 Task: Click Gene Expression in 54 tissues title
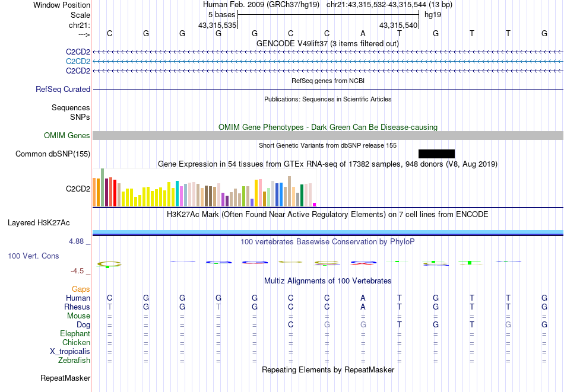pyautogui.click(x=328, y=164)
